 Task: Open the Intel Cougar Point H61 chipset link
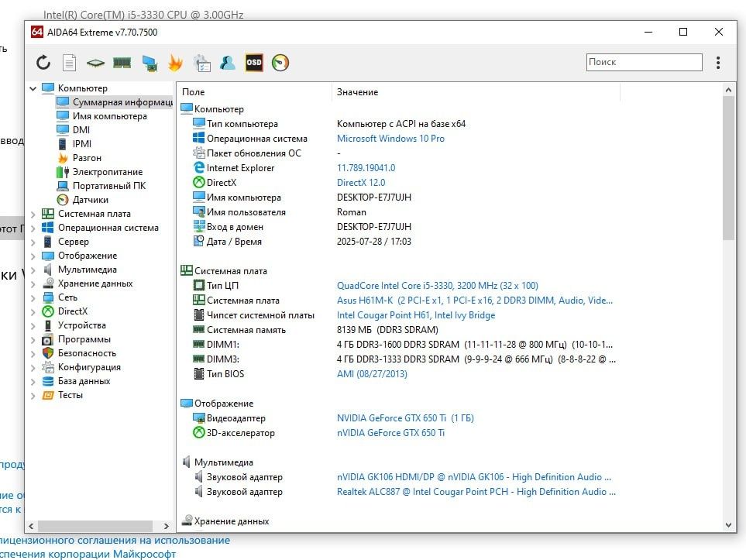coord(416,315)
